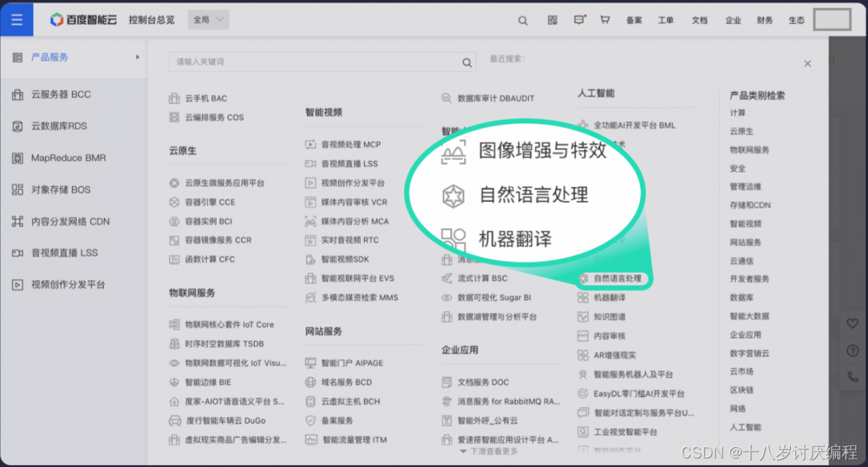This screenshot has height=467, width=868.
Task: Select 音视频直播 LSS in the sidebar
Action: pos(58,253)
